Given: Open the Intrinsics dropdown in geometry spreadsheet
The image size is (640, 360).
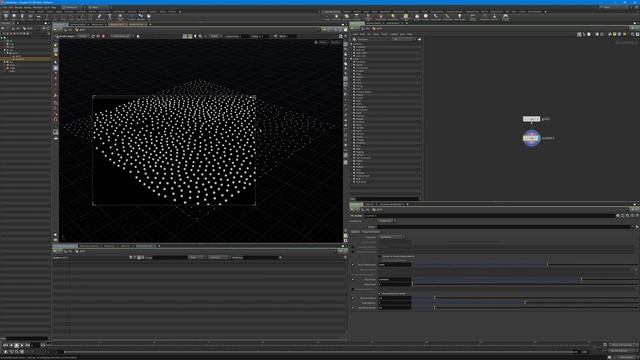Looking at the screenshot, I should pos(218,258).
